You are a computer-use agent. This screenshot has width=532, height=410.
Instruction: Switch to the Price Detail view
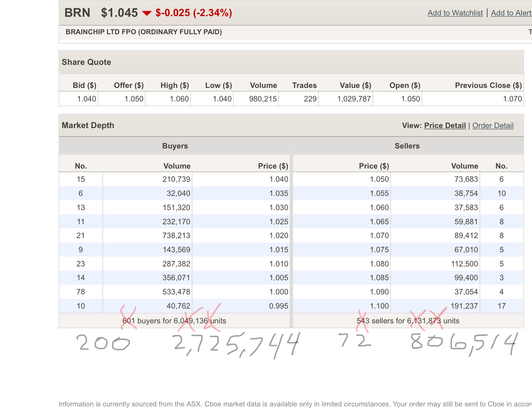click(445, 125)
